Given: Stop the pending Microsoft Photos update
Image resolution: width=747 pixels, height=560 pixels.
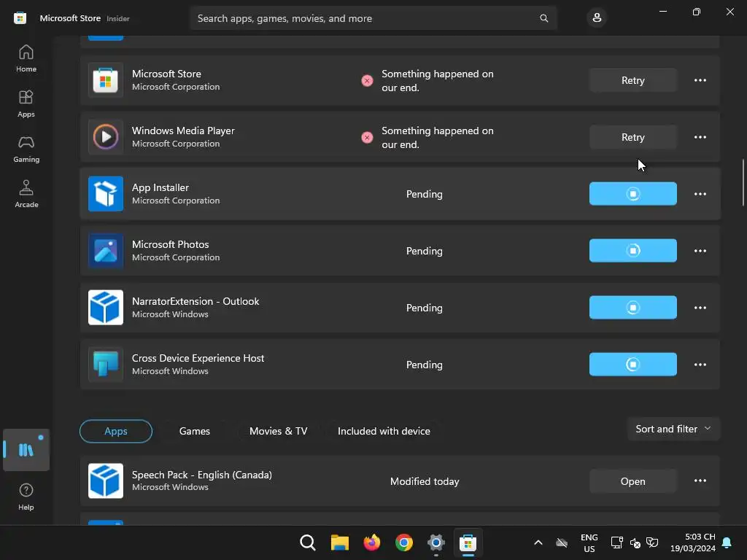Looking at the screenshot, I should pyautogui.click(x=632, y=251).
